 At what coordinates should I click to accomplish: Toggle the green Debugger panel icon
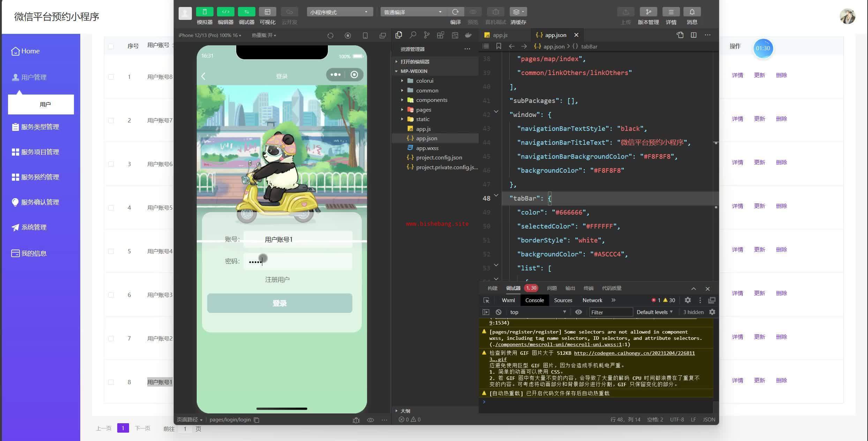tap(246, 12)
